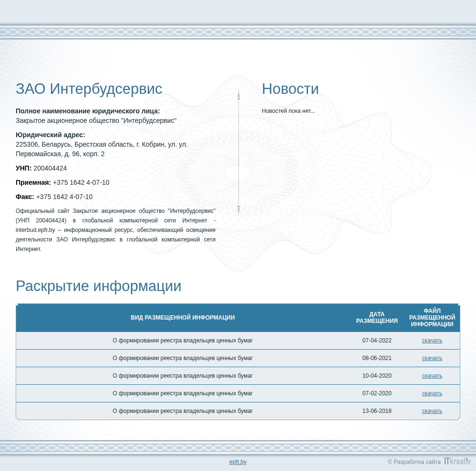Image resolution: width=476 pixels, height=471 pixels.
Task: Click the description in the 13-06-2018 row
Action: tap(183, 411)
